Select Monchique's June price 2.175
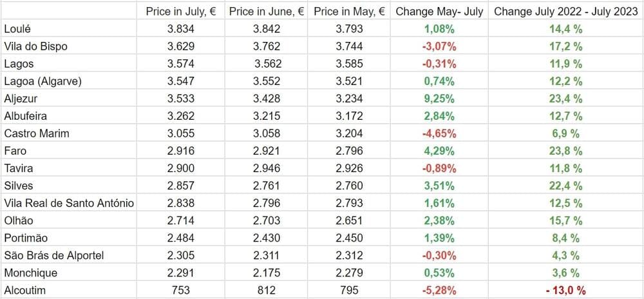The height and width of the screenshot is (299, 644). (x=266, y=273)
